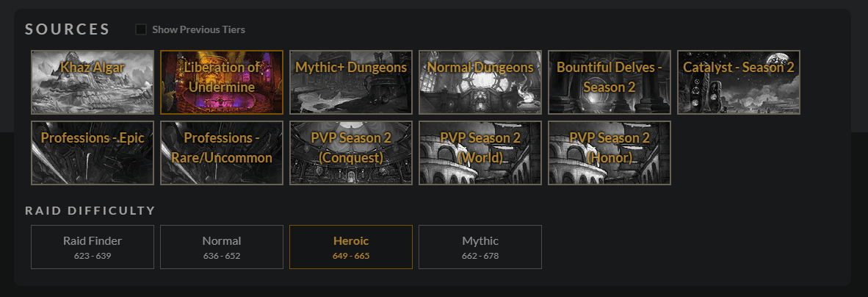Set raid difficulty to Raid Finder

[x=93, y=247]
